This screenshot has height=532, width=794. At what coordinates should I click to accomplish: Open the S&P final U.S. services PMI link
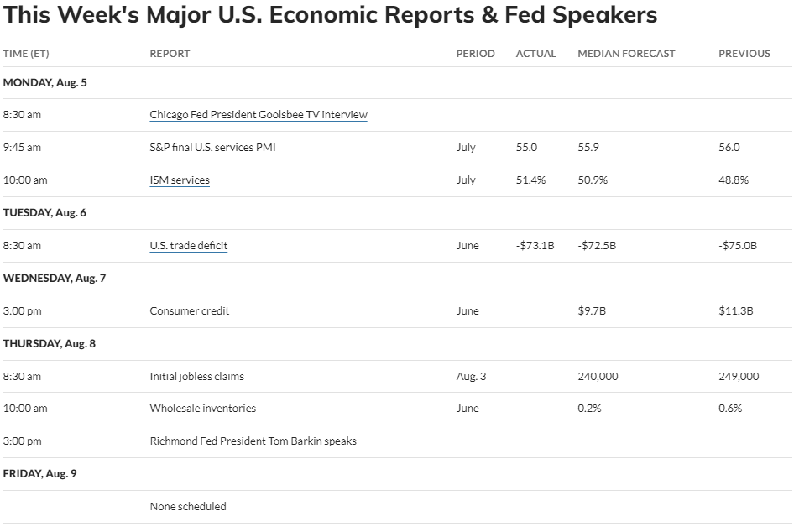(x=212, y=148)
